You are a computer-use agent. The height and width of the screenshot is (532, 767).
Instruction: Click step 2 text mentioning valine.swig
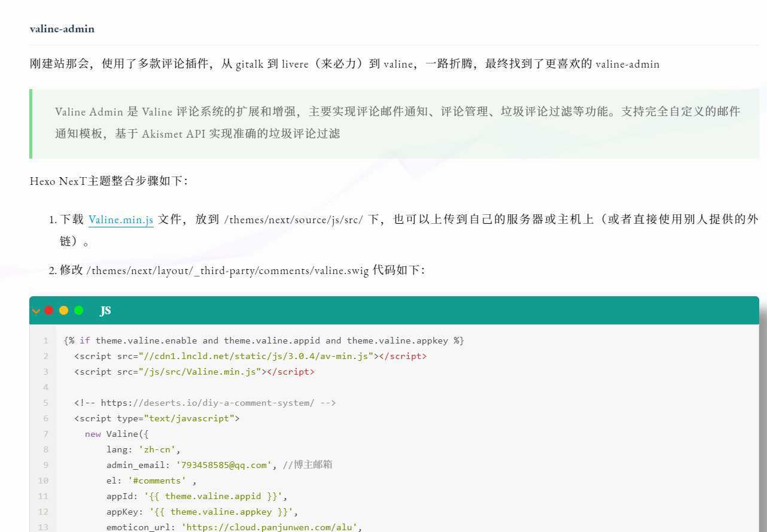coord(242,270)
